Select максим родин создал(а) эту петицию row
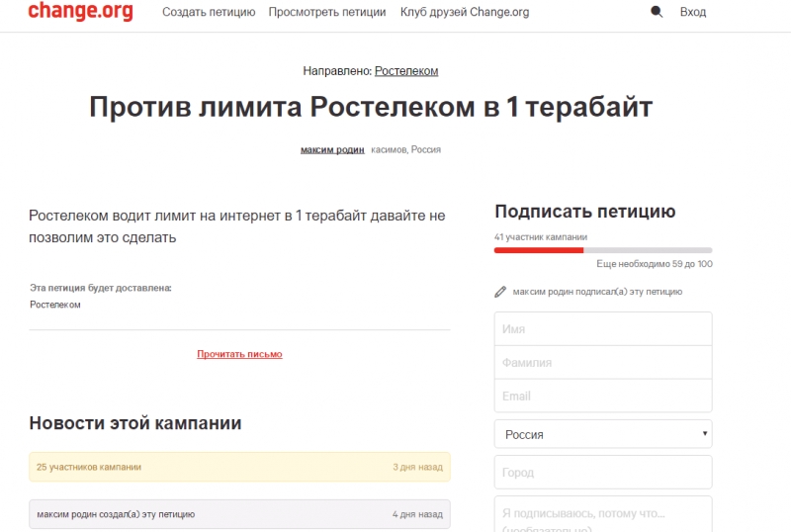Screen dimensions: 791x532 click(239, 514)
